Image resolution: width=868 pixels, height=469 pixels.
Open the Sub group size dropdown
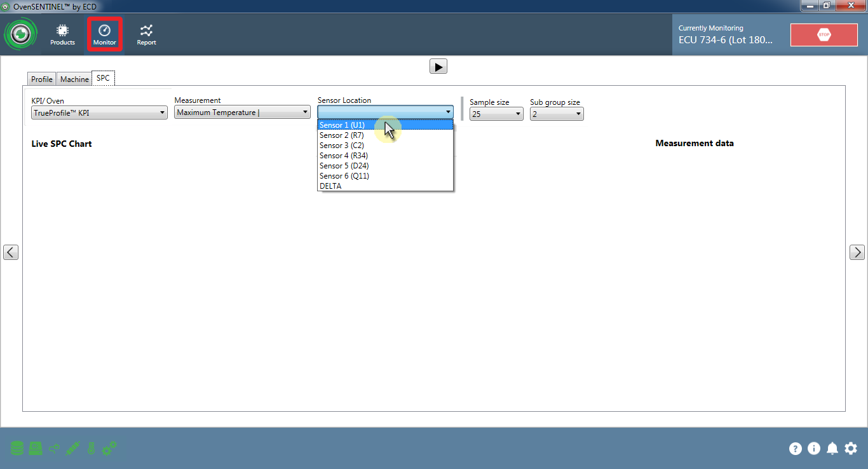tap(557, 114)
